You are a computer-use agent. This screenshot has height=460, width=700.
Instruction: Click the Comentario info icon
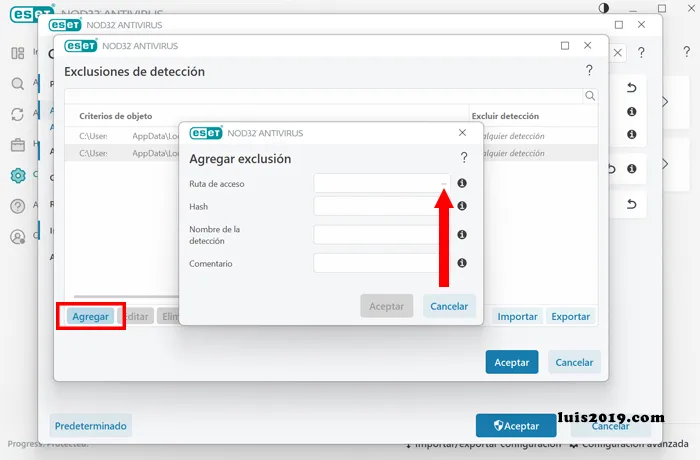tap(462, 263)
